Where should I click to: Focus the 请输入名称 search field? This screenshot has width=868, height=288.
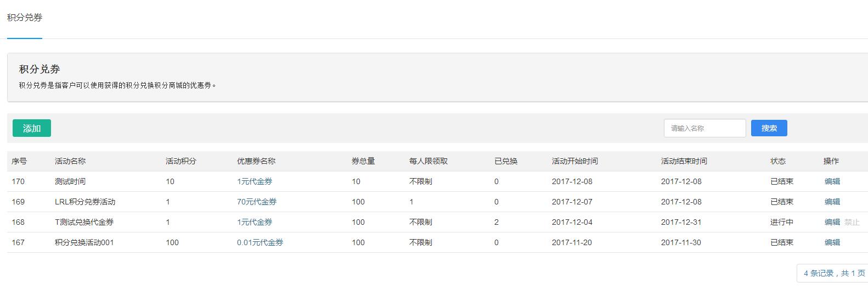704,128
